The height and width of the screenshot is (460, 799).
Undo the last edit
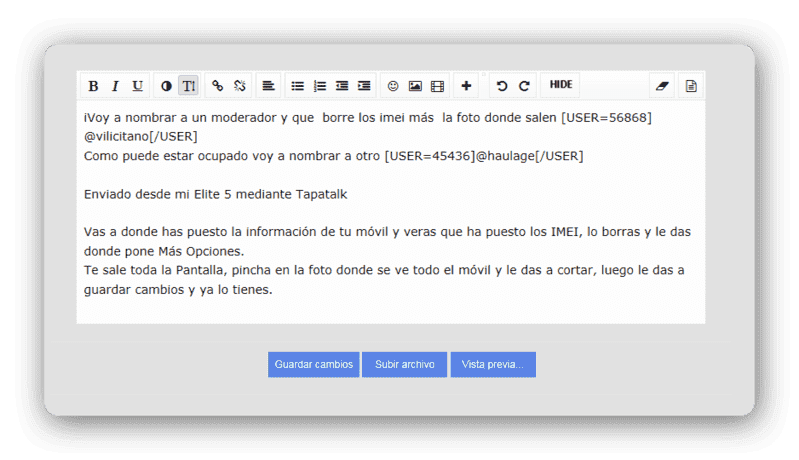[x=502, y=86]
